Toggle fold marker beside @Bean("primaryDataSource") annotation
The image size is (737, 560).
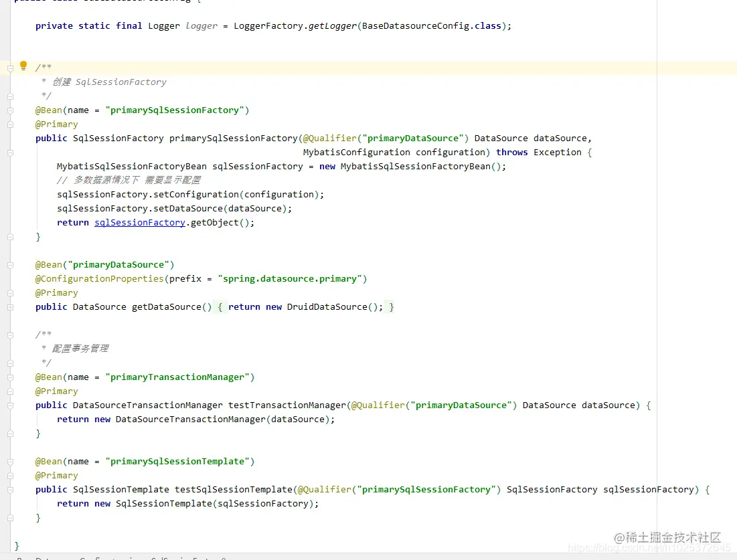tap(10, 266)
